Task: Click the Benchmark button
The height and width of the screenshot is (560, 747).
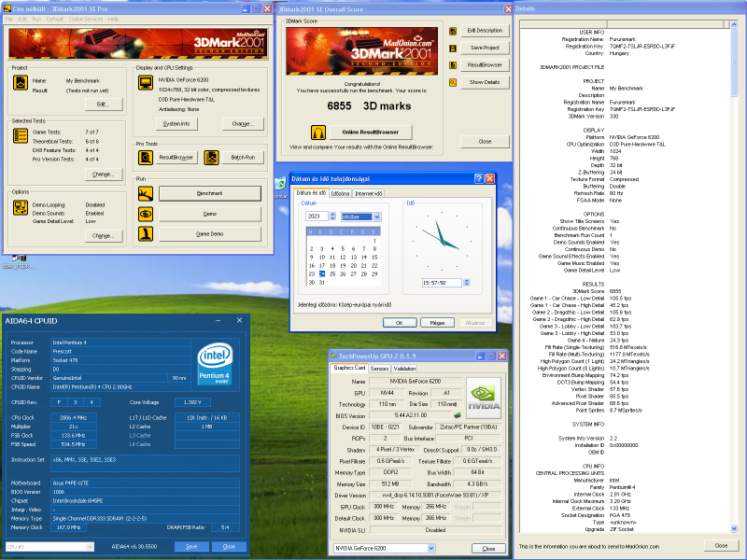Action: pos(209,193)
